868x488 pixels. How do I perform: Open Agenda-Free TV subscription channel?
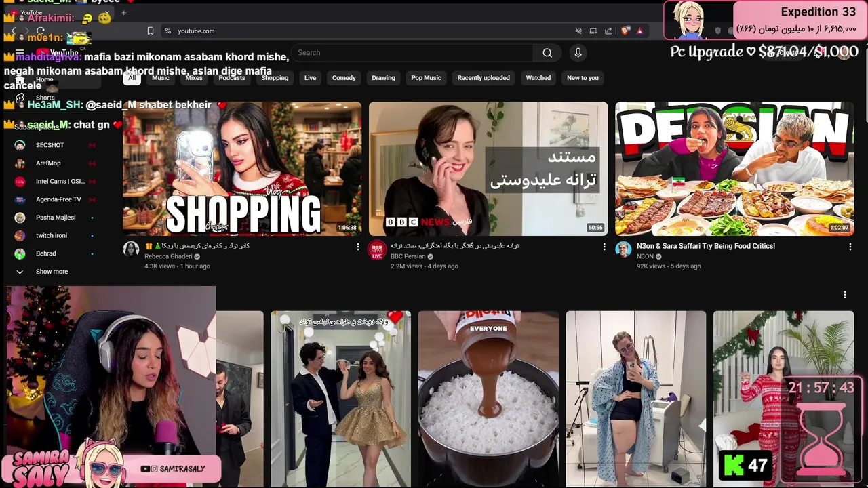(54, 199)
